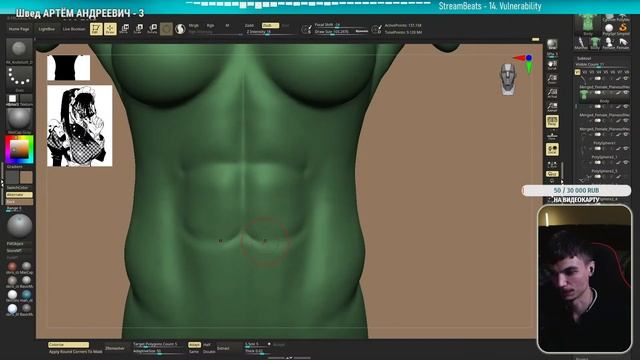Click the large brush preview sphere

click(19, 227)
